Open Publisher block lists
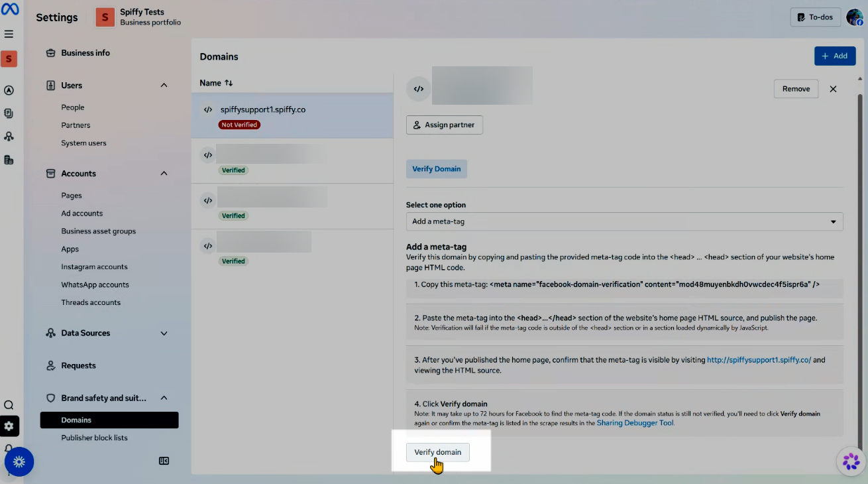This screenshot has height=484, width=868. tap(94, 438)
